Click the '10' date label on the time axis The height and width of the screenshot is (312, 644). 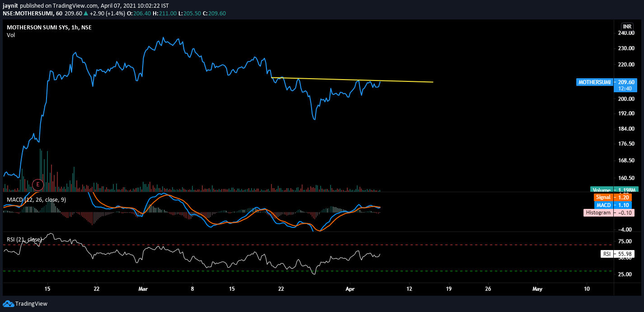coord(587,288)
